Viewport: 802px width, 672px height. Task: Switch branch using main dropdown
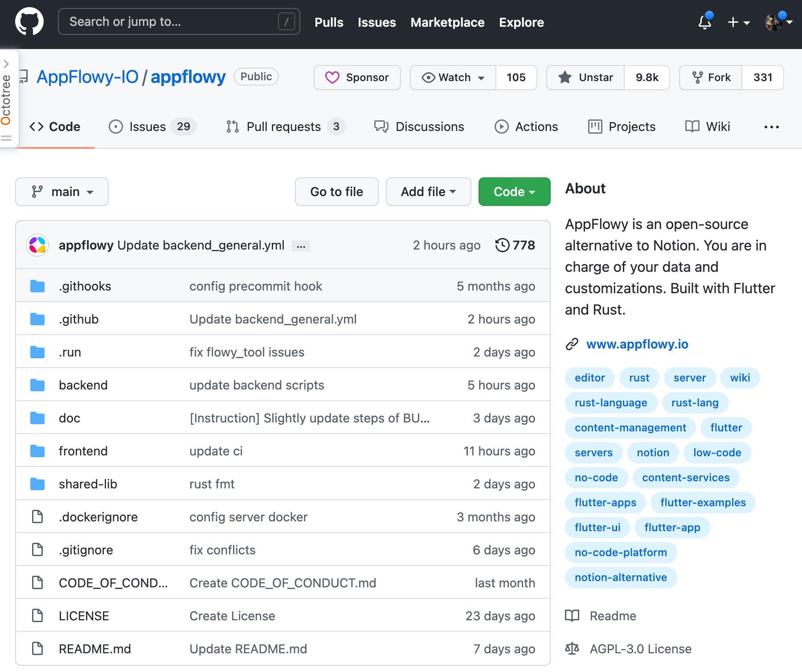point(62,192)
